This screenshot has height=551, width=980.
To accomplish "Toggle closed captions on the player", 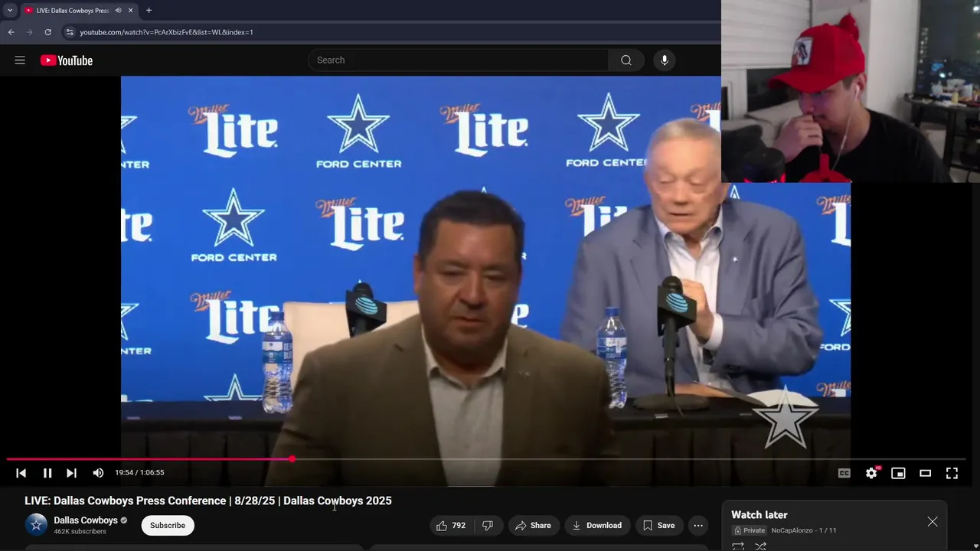I will 844,473.
